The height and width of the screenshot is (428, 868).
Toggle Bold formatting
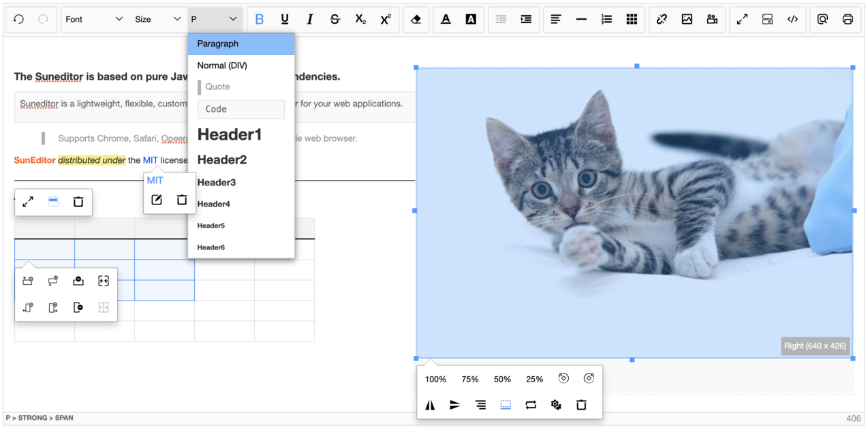pyautogui.click(x=260, y=19)
